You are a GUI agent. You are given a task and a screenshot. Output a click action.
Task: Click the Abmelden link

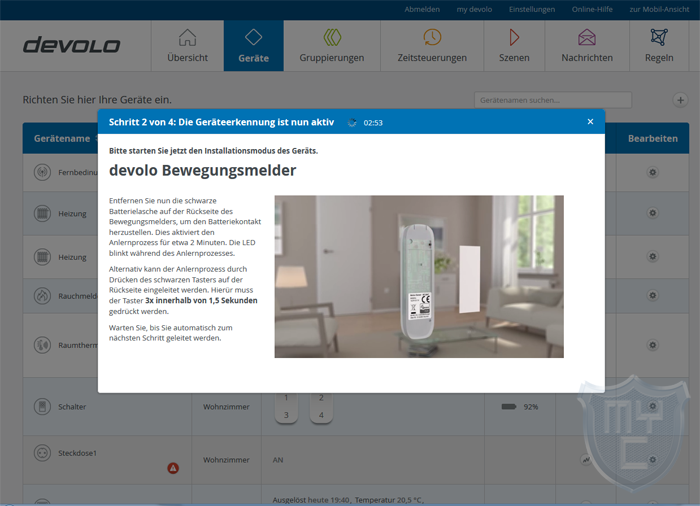[422, 9]
